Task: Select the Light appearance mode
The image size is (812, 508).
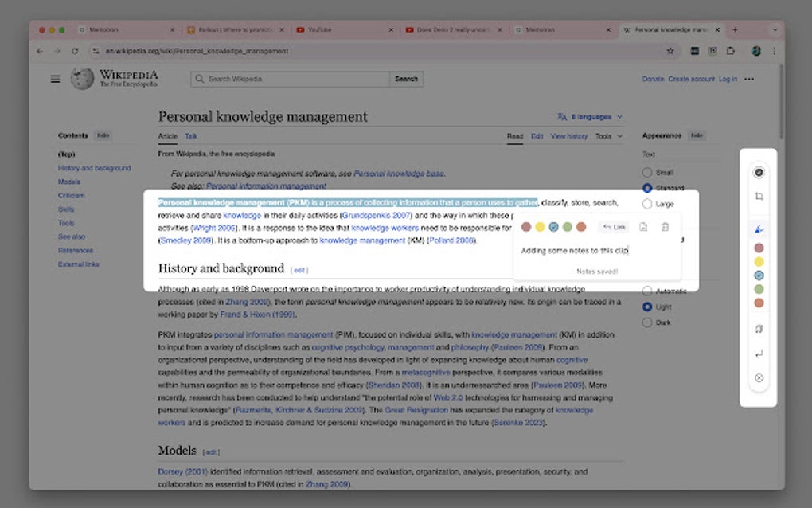Action: (x=646, y=307)
